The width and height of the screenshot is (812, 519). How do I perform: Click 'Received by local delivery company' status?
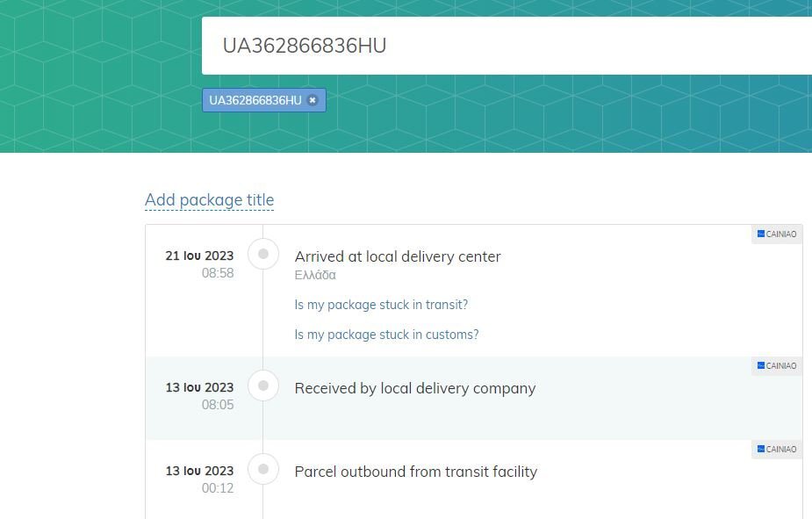(415, 388)
